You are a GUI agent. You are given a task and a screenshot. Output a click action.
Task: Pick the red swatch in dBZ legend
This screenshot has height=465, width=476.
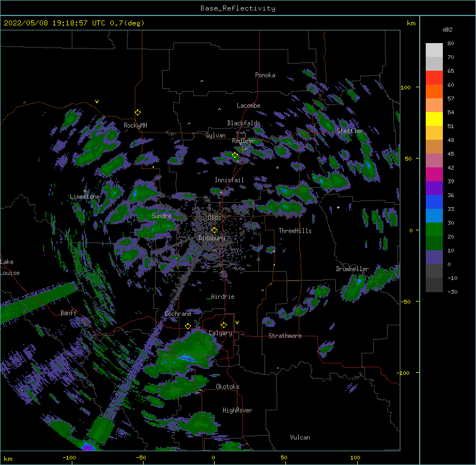[x=434, y=77]
